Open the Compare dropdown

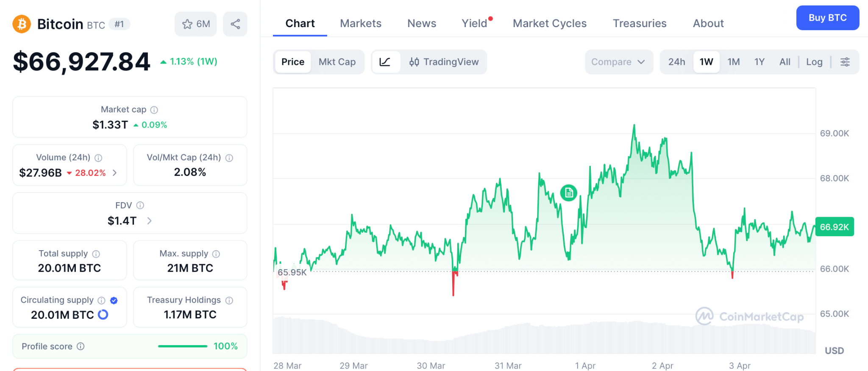618,62
